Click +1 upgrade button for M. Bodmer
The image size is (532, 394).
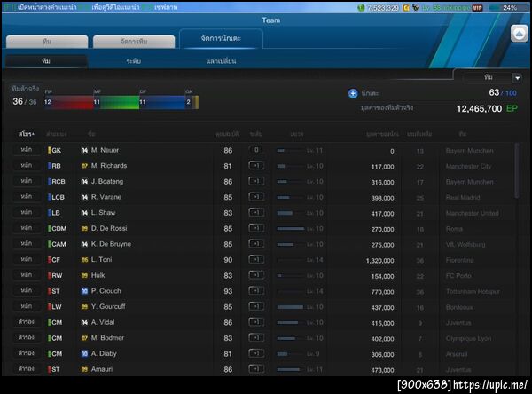point(256,337)
